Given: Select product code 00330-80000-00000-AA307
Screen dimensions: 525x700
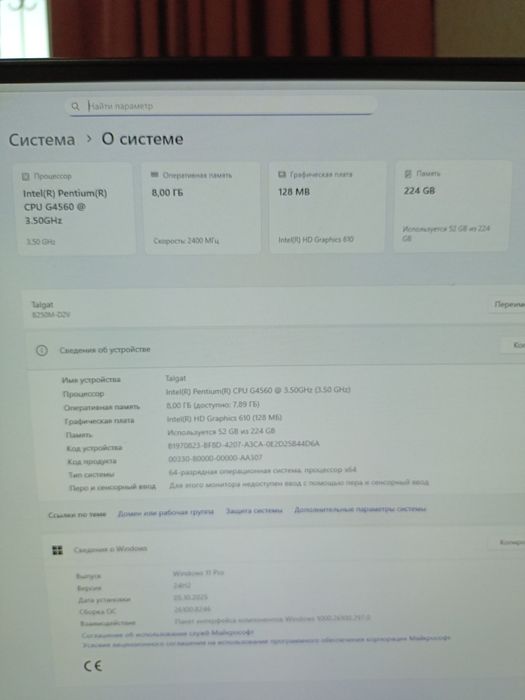Looking at the screenshot, I should click(x=215, y=458).
